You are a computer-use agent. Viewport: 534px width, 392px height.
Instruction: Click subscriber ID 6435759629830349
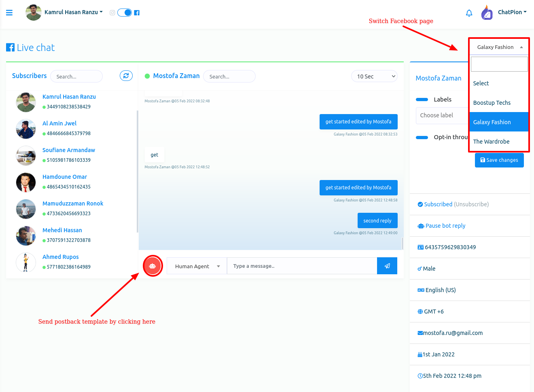tap(450, 247)
